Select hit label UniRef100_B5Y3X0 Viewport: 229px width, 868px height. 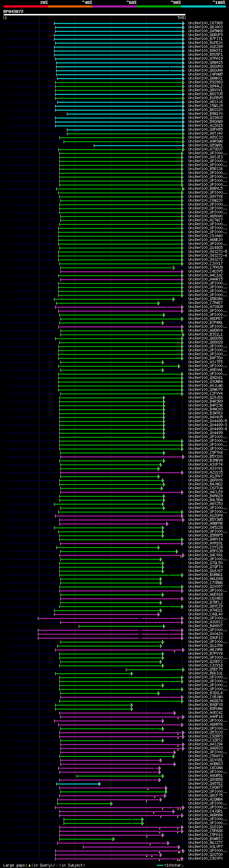(205, 457)
